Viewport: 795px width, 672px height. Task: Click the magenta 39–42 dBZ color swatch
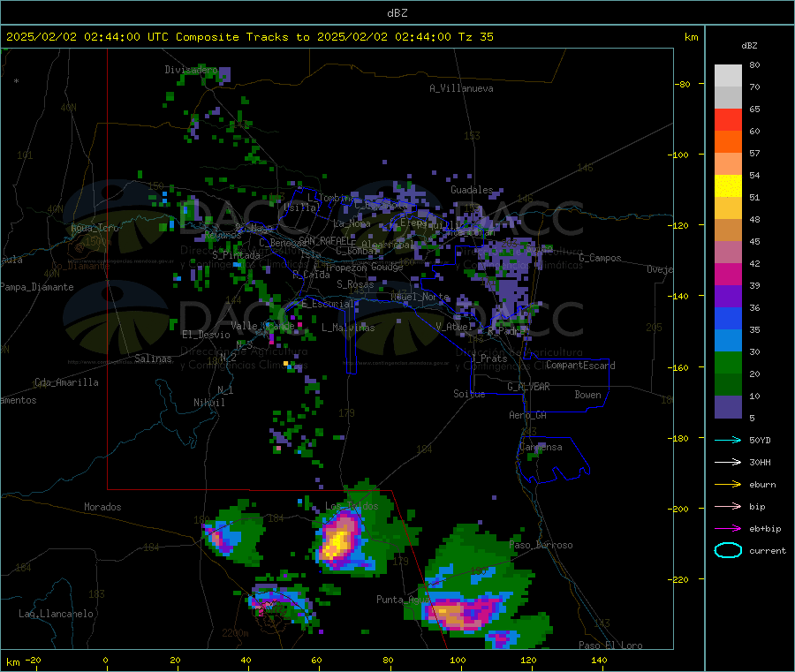tap(728, 274)
